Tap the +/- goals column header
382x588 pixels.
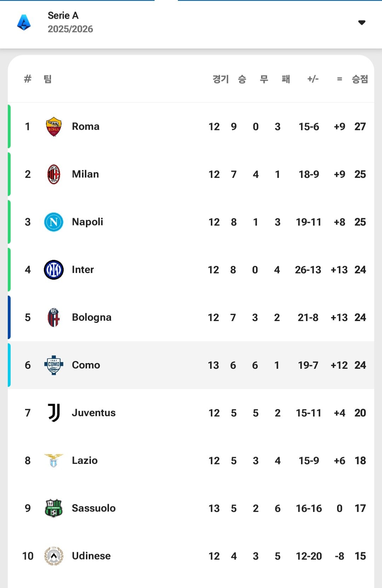[313, 79]
